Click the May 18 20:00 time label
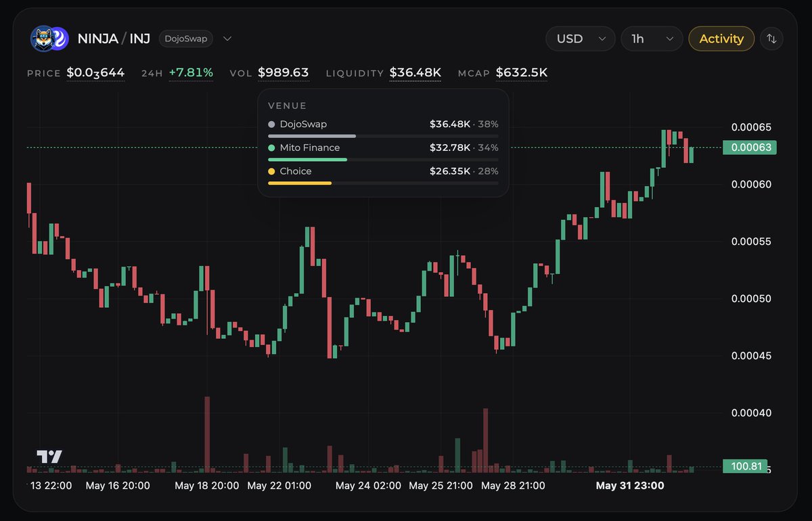812x521 pixels. (207, 486)
